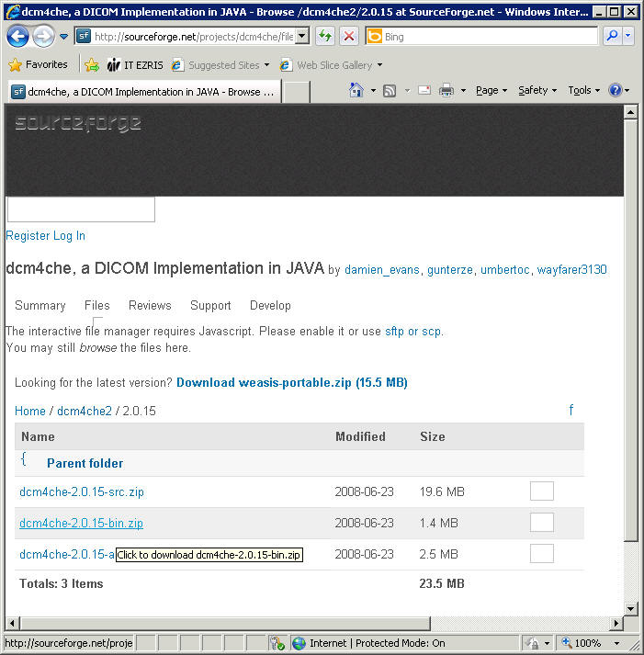
Task: Refresh the page with the green arrows icon
Action: tap(325, 37)
